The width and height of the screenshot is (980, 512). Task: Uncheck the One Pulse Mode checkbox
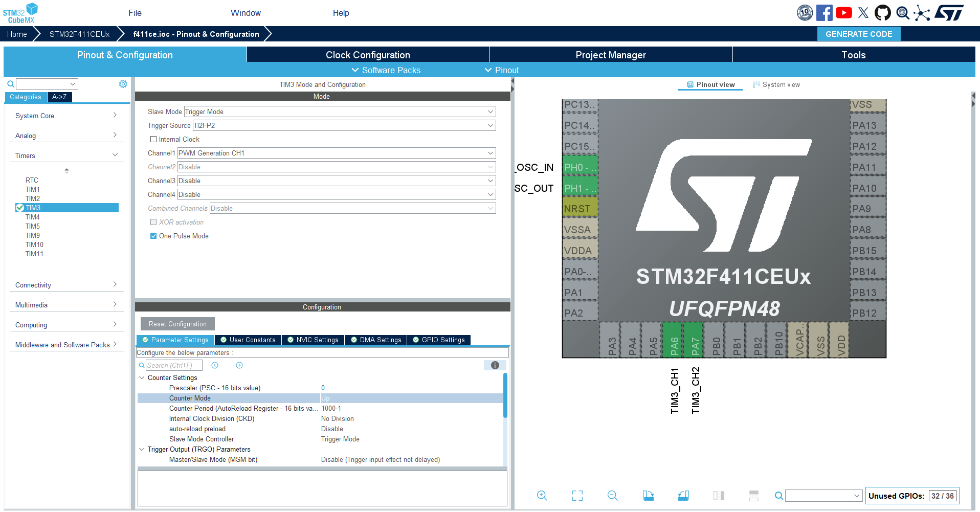(x=153, y=236)
